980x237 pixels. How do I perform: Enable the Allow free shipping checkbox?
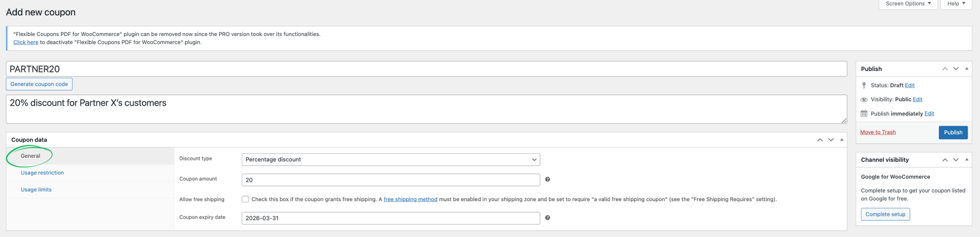click(x=245, y=199)
